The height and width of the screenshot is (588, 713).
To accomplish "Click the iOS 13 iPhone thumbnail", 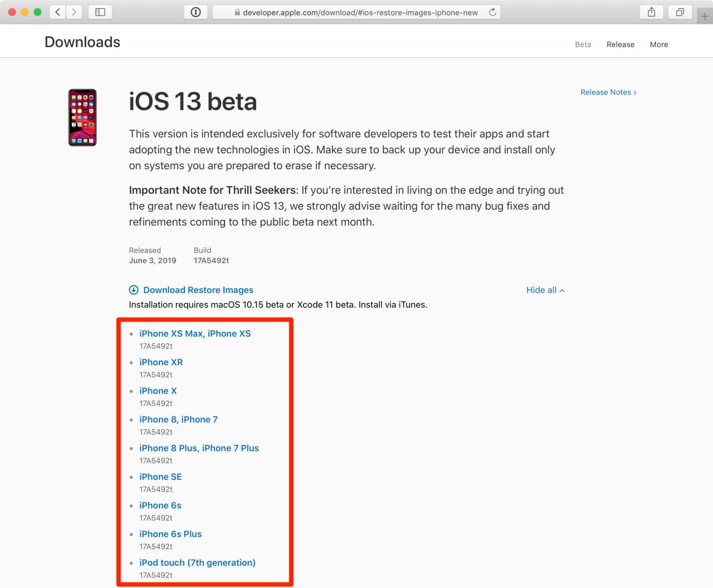I will click(x=82, y=117).
